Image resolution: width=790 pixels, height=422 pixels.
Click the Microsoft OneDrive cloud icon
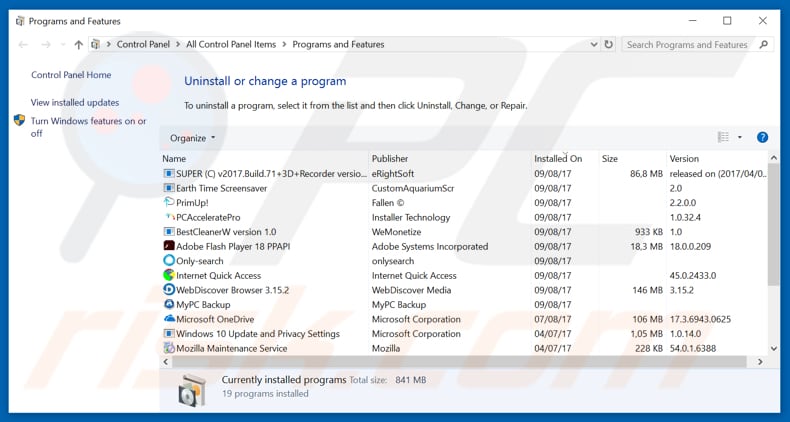pyautogui.click(x=169, y=319)
